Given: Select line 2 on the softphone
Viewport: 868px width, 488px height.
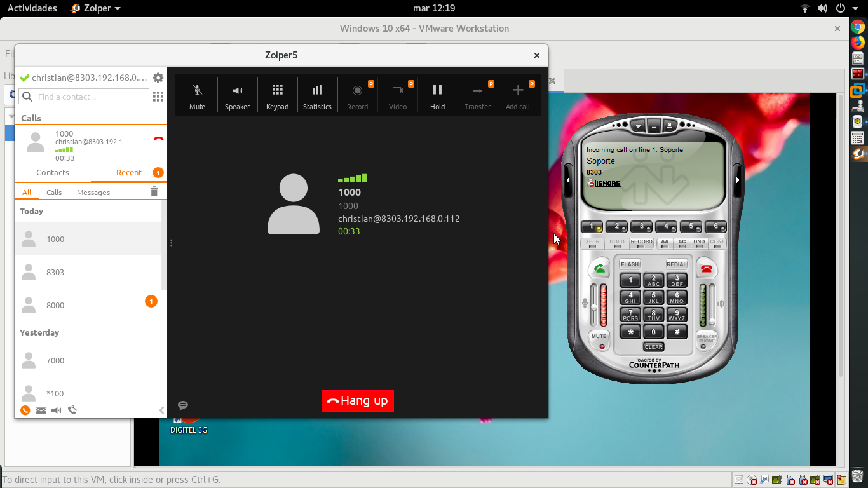Looking at the screenshot, I should 616,226.
